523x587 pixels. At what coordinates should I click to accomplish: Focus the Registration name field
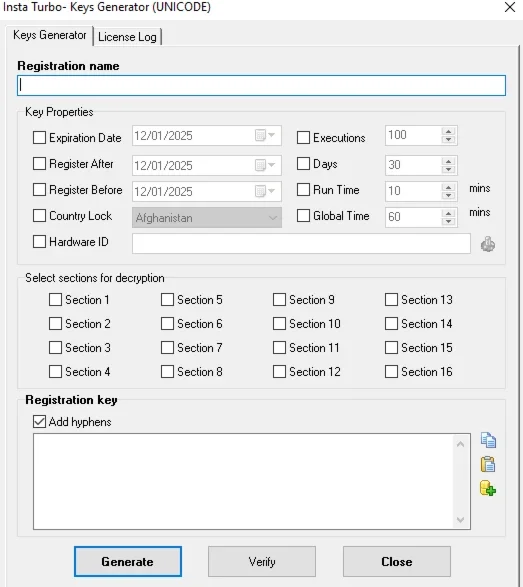tap(261, 85)
